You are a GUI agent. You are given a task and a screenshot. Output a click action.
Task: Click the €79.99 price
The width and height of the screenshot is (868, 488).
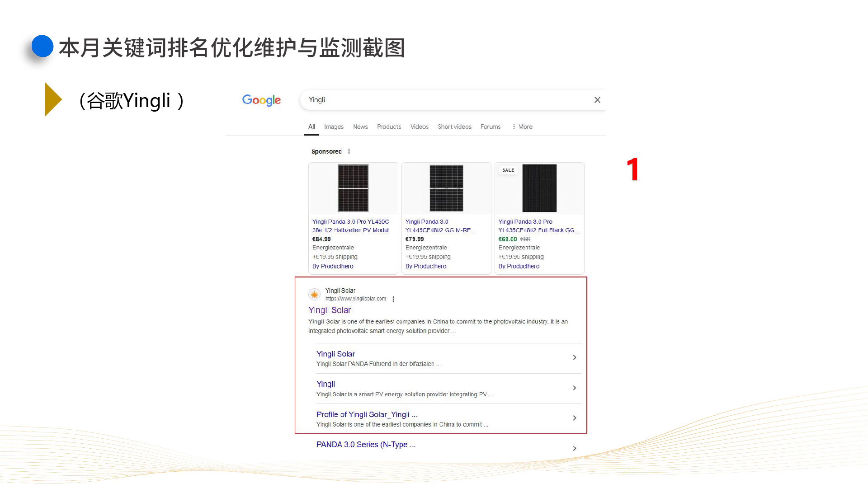click(x=415, y=239)
